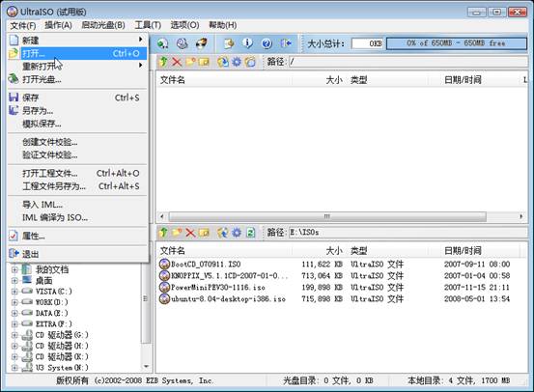The image size is (534, 392).
Task: Expand the 我的文档 folder node
Action: [x=14, y=269]
